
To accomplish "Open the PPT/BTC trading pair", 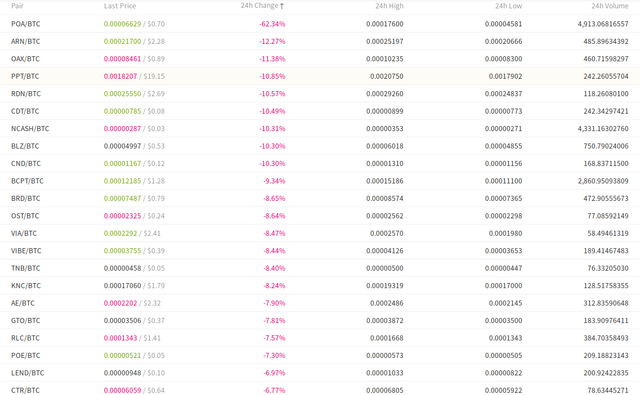I will pyautogui.click(x=25, y=76).
